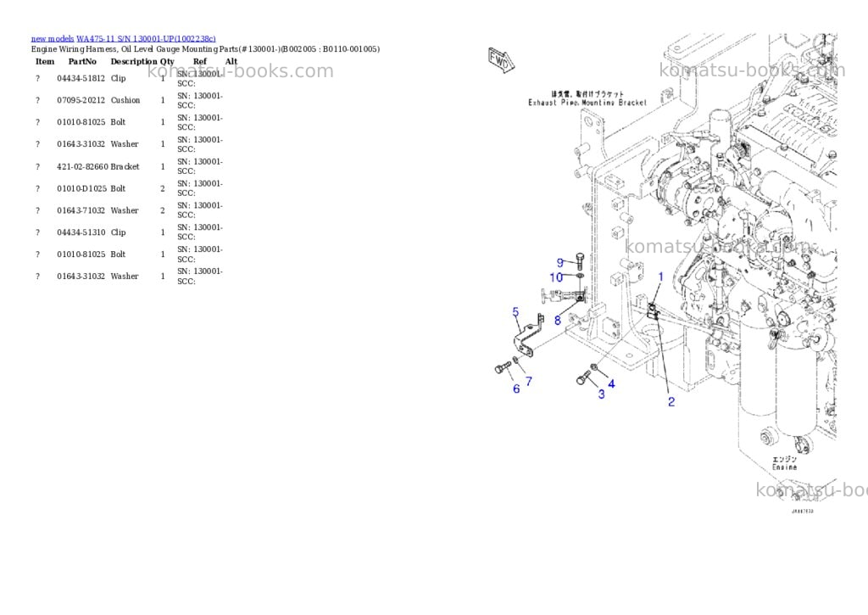Click callout number 4 in the diagram
Screen dimensions: 868x615
point(611,383)
